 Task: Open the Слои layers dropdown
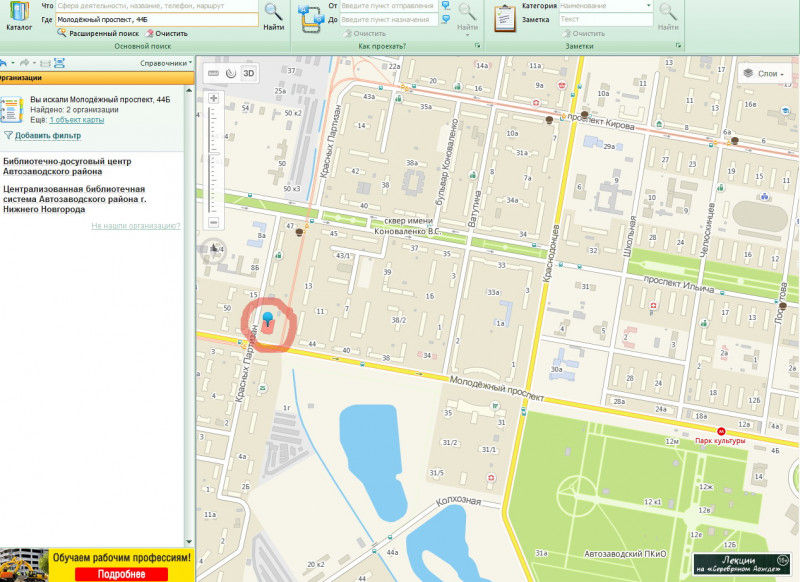764,73
